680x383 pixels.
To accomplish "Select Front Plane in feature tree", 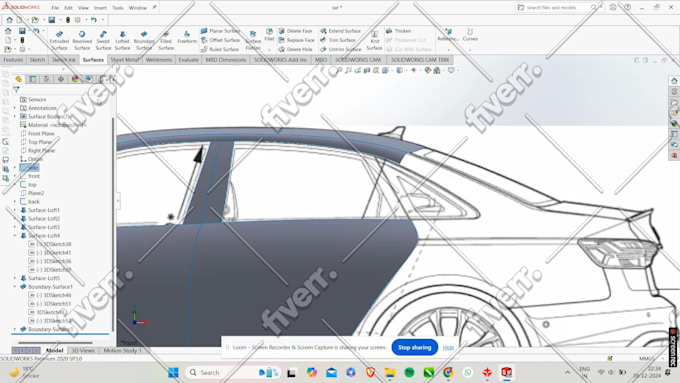I will coord(37,134).
